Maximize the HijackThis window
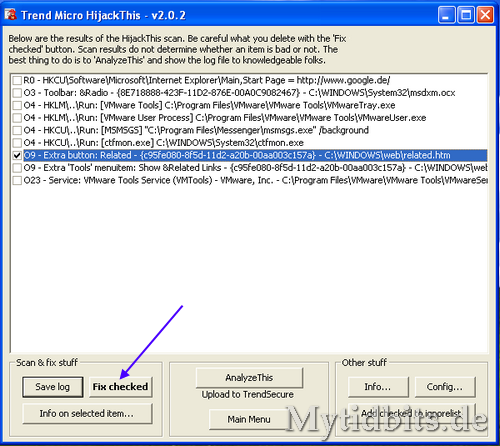This screenshot has width=500, height=446. point(466,15)
